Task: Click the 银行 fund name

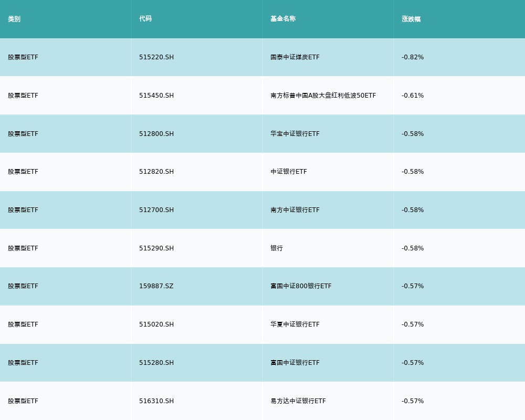Action: [x=277, y=248]
